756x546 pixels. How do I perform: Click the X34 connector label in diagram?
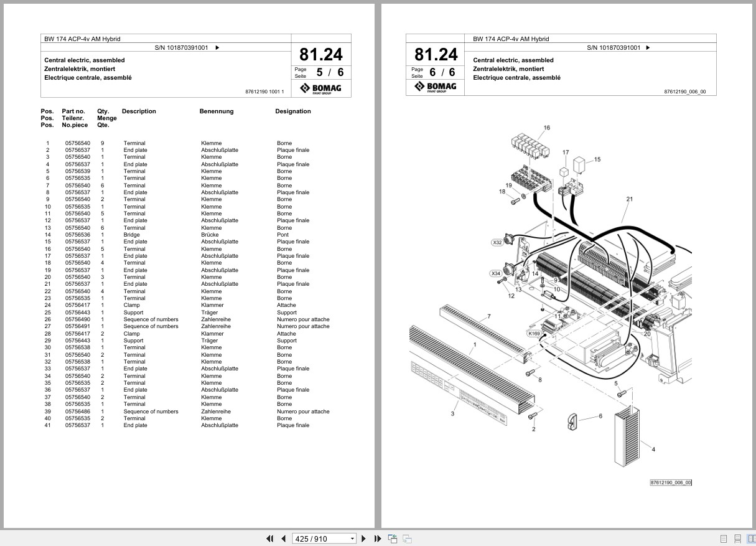495,273
